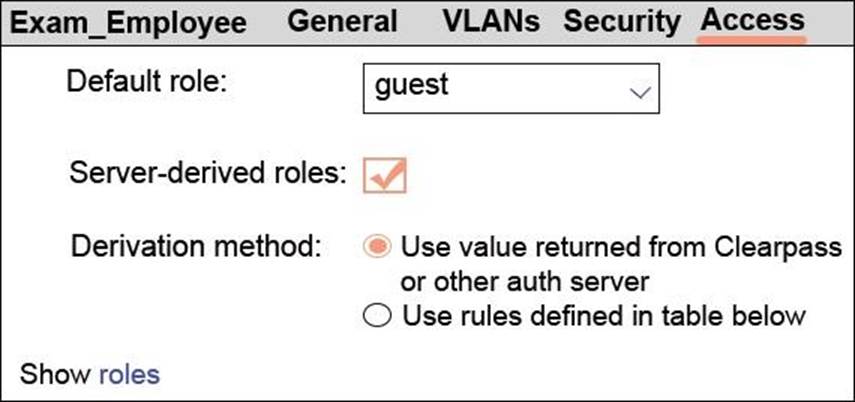Click the "Show" text before roles
Viewport: 855px width, 402px height.
point(56,375)
